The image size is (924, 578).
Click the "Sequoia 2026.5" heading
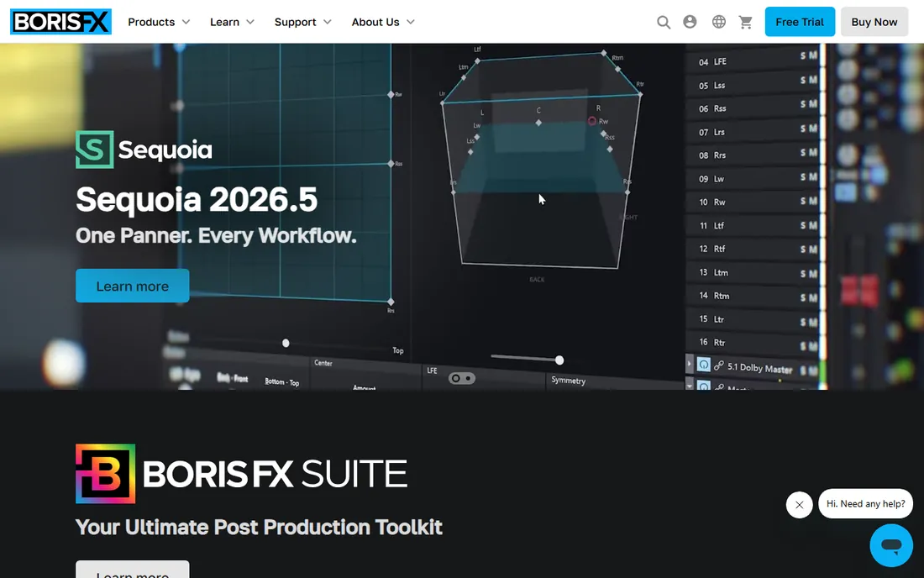coord(197,200)
